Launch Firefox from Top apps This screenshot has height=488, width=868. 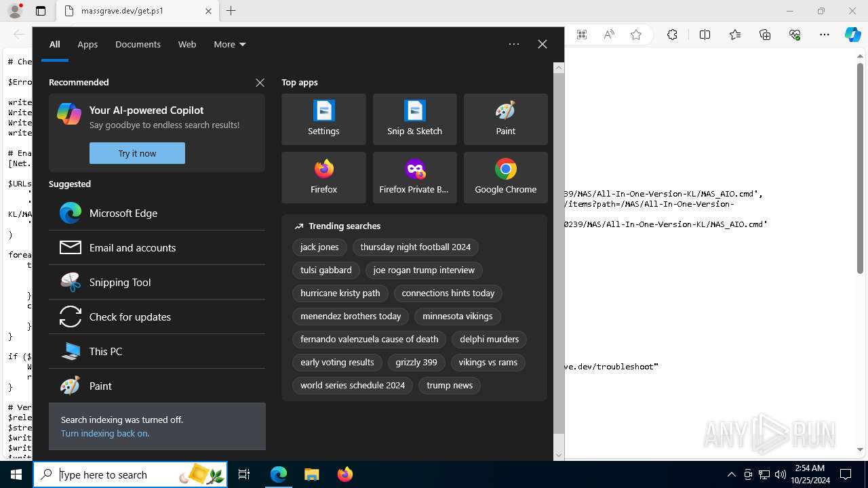point(323,178)
